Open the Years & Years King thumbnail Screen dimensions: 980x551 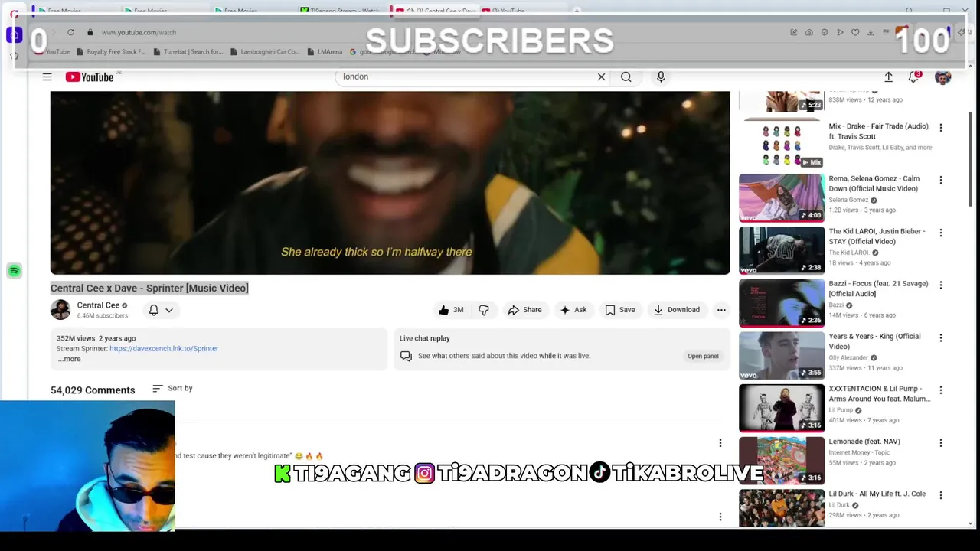coord(782,355)
